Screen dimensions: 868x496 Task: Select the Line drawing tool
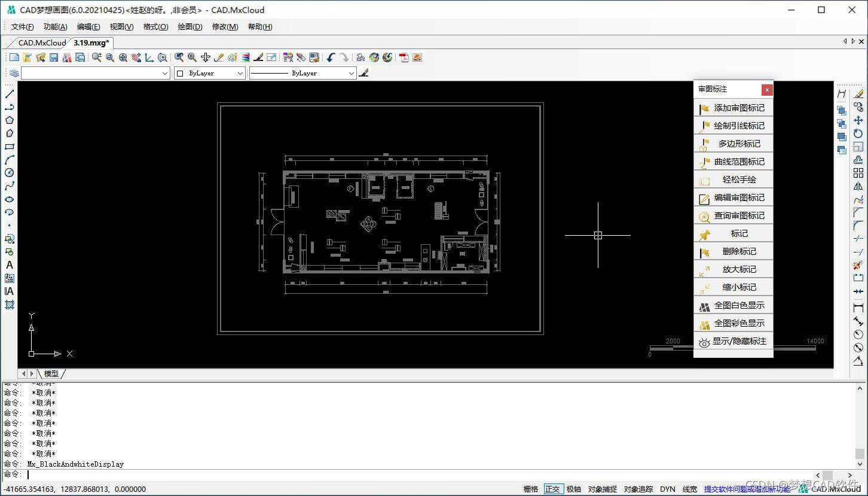point(10,94)
